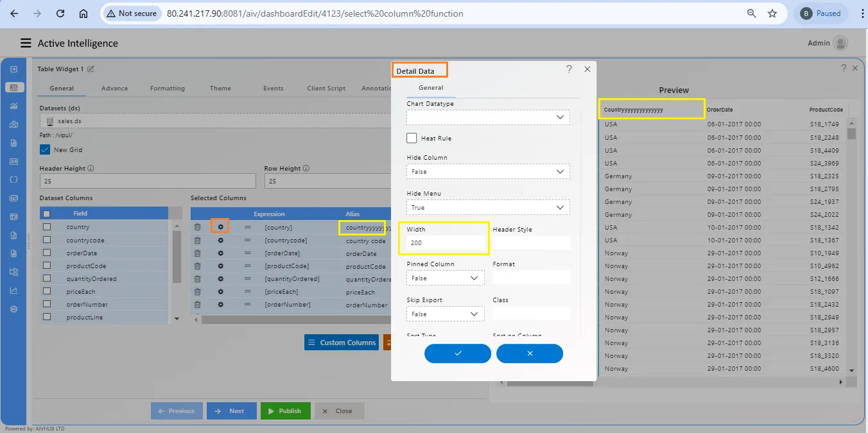Open the Skip Export dropdown
The image size is (868, 433).
click(446, 314)
